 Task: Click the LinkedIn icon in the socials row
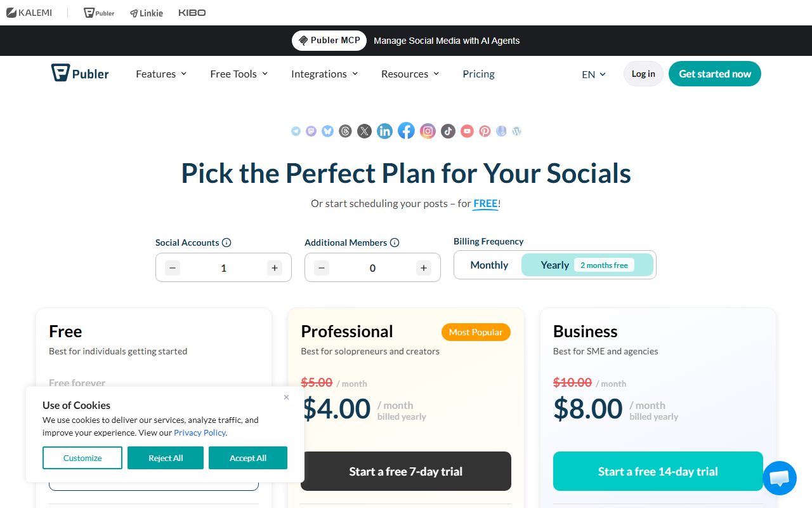tap(384, 131)
